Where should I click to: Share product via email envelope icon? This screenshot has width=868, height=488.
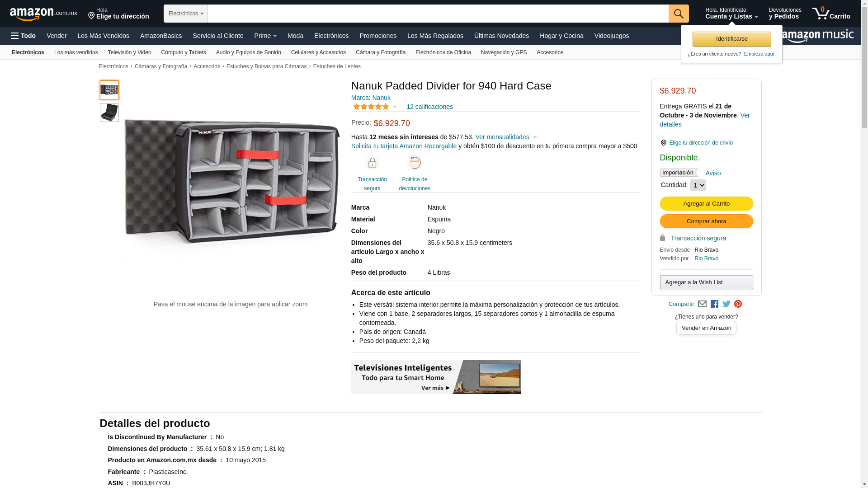[x=702, y=304]
